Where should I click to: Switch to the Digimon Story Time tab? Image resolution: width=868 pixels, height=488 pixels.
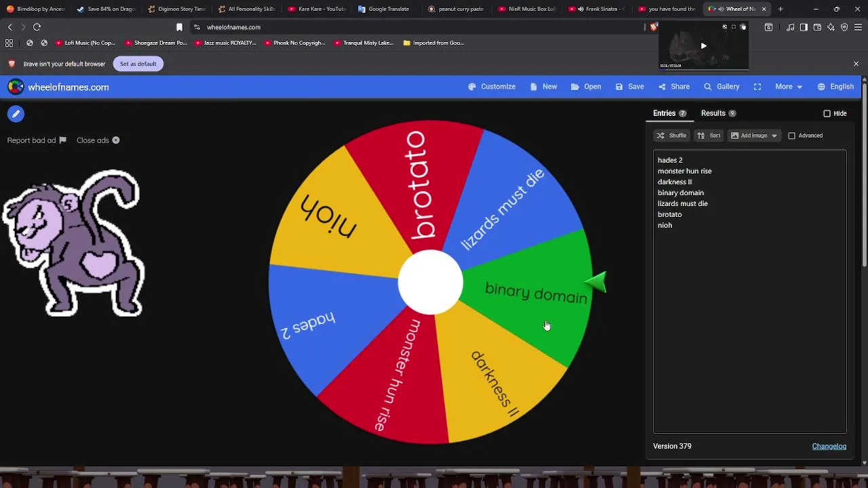[177, 9]
